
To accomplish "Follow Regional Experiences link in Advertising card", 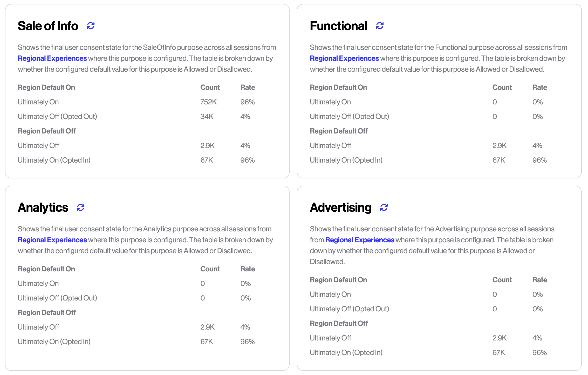I will [360, 240].
